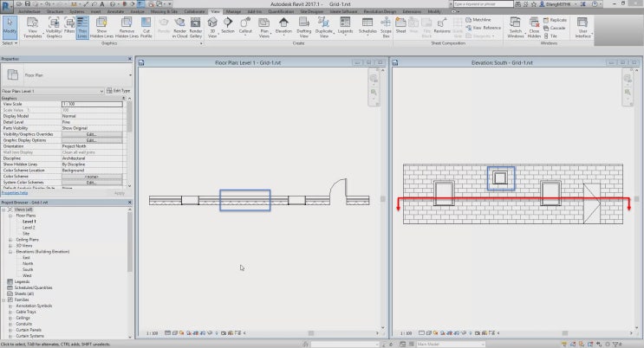Image resolution: width=644 pixels, height=348 pixels.
Task: Click the Section view tool
Action: click(228, 27)
